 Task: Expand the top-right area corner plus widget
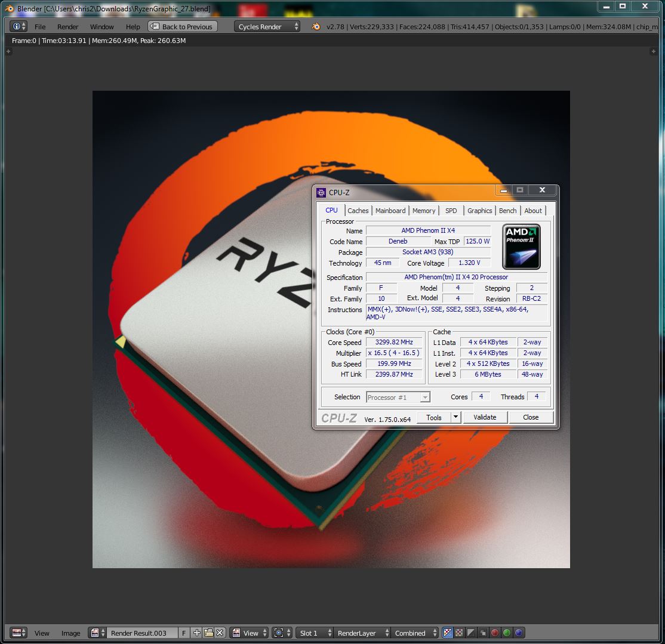pyautogui.click(x=653, y=51)
